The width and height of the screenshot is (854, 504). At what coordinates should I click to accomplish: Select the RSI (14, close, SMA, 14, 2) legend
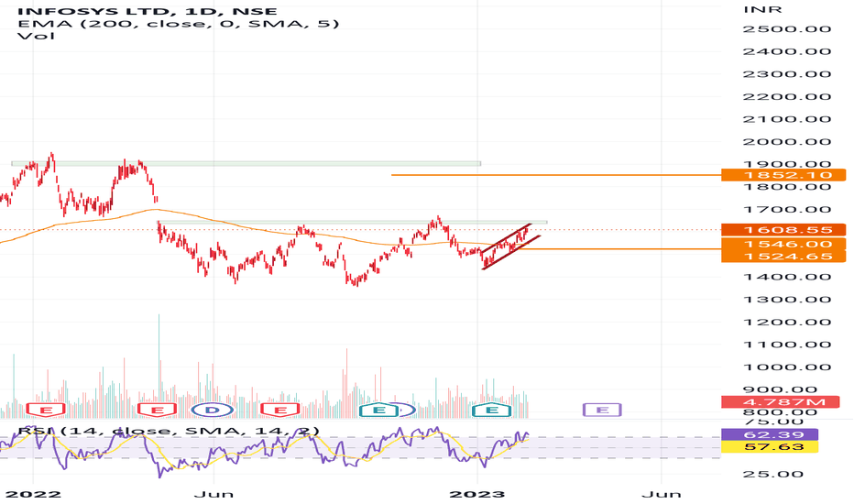point(169,431)
